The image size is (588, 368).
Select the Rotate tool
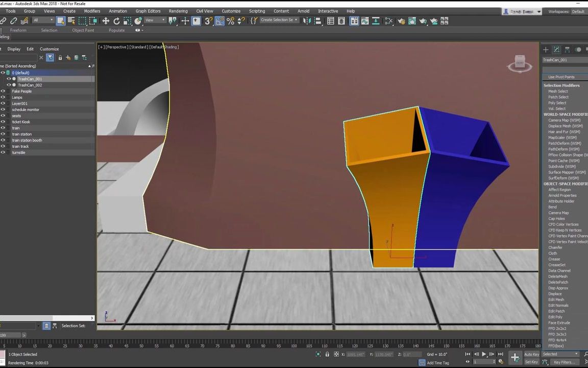point(116,21)
